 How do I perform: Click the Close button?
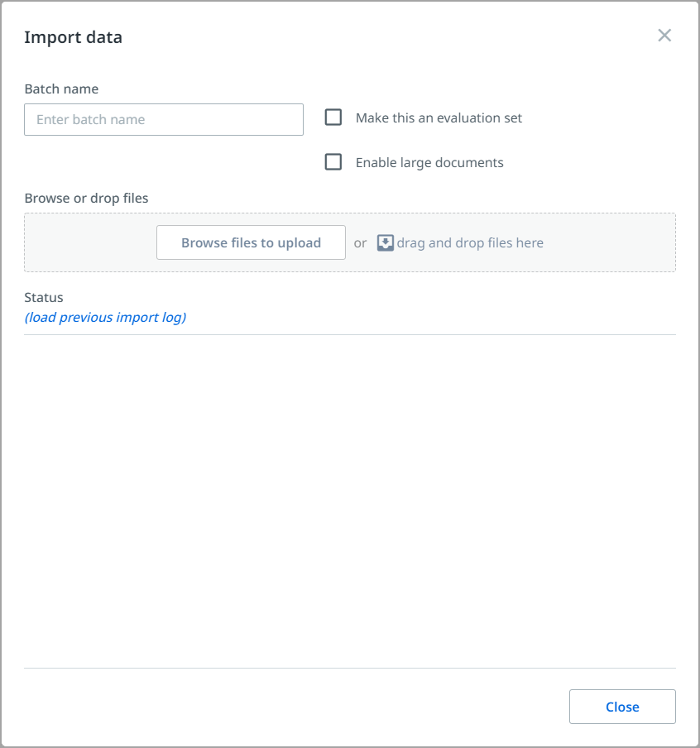tap(622, 707)
